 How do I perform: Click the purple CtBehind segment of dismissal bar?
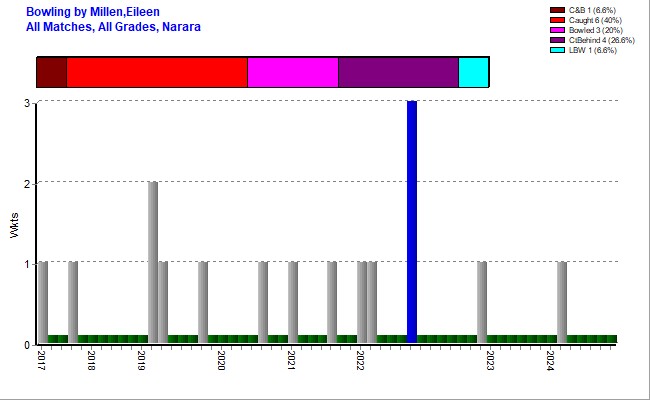click(398, 72)
